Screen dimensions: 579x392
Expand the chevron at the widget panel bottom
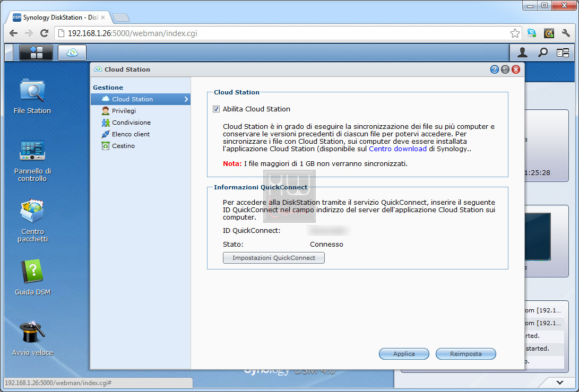pos(560,383)
